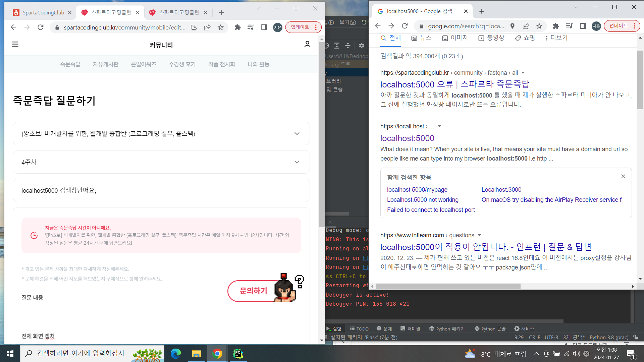644x362 pixels.
Task: Click Failed to connect to localhost port
Action: [x=431, y=210]
